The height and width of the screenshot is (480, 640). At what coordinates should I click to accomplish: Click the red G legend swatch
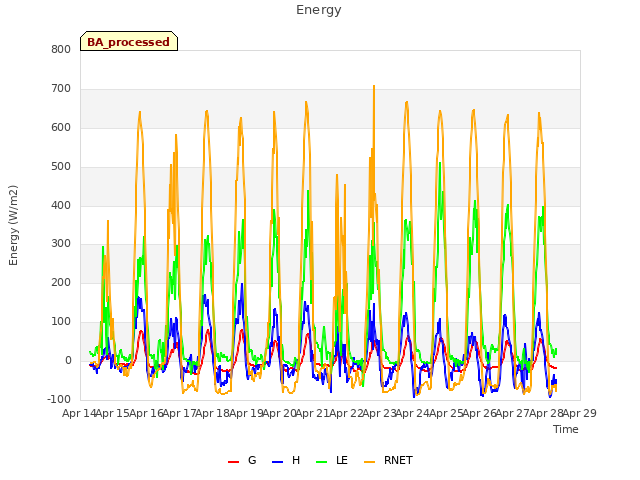tap(233, 462)
